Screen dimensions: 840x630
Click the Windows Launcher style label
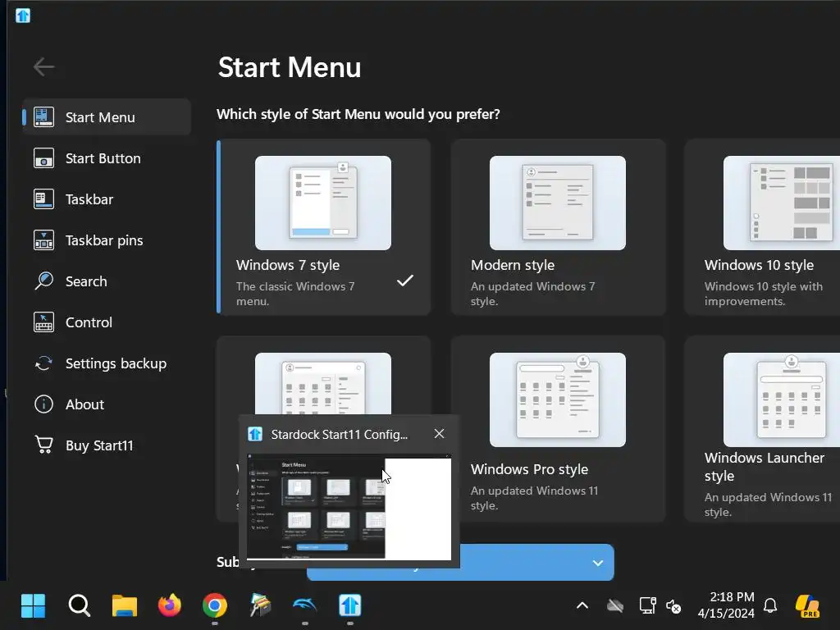tap(765, 467)
